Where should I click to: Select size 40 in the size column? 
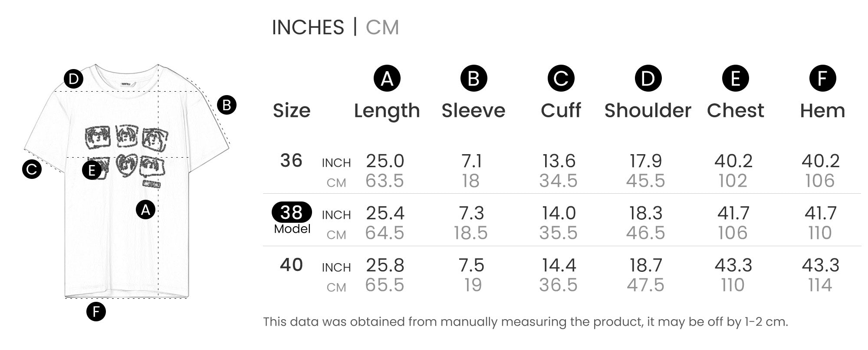point(291,265)
